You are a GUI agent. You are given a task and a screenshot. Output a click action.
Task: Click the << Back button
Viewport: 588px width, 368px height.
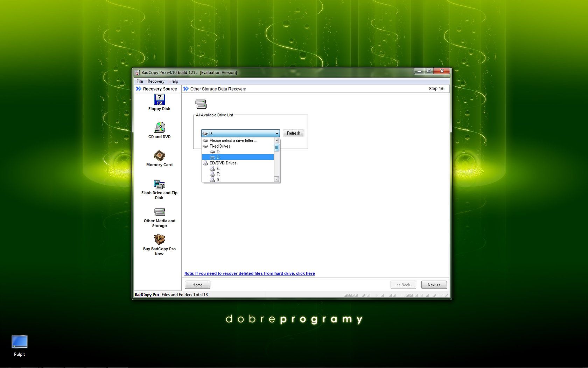pyautogui.click(x=403, y=285)
